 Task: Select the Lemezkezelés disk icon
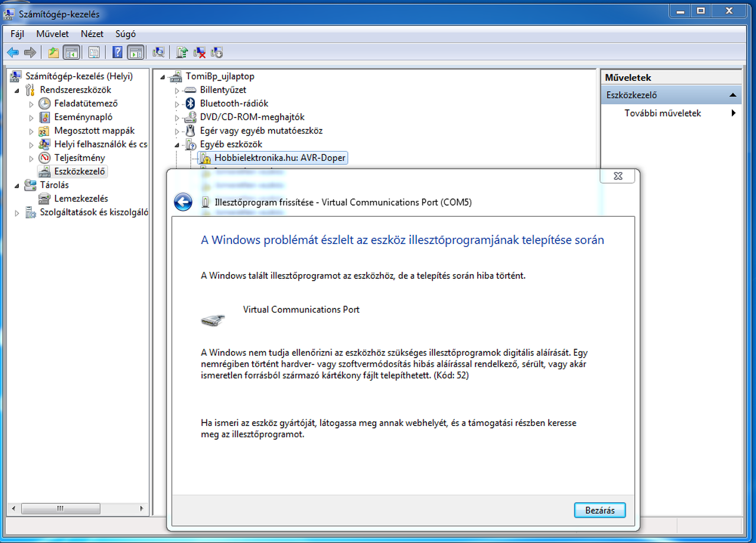tap(44, 199)
